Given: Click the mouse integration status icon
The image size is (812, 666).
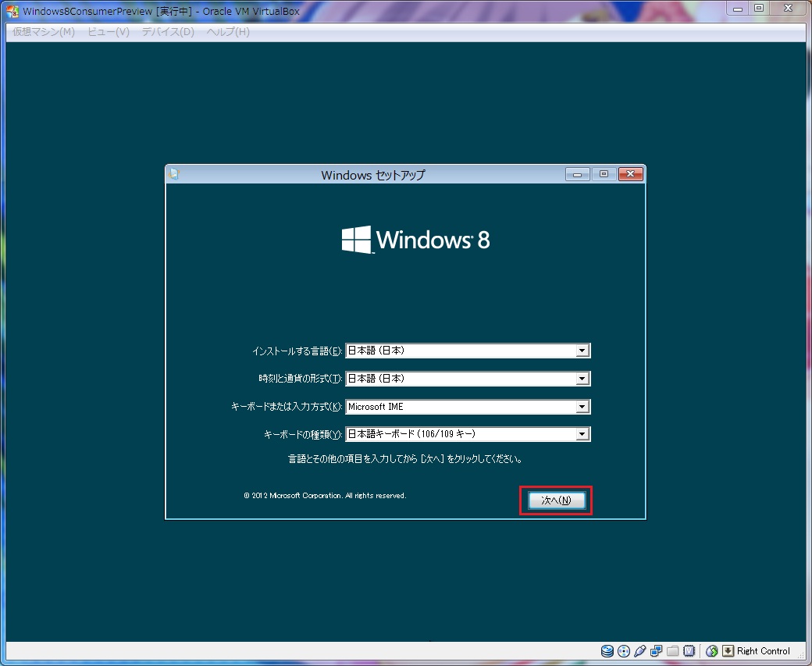Looking at the screenshot, I should [x=712, y=651].
